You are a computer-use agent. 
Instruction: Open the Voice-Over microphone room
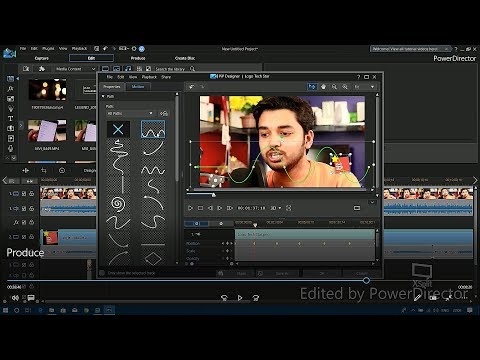10,148
